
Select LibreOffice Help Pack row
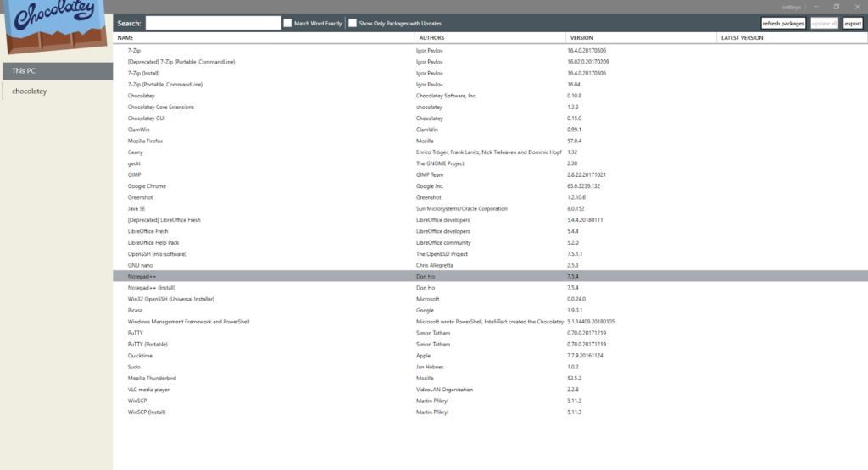coord(491,243)
